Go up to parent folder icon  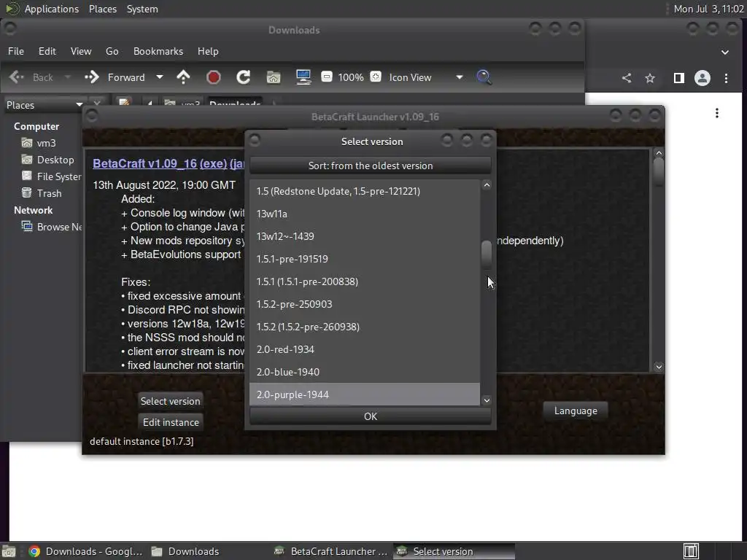[183, 77]
